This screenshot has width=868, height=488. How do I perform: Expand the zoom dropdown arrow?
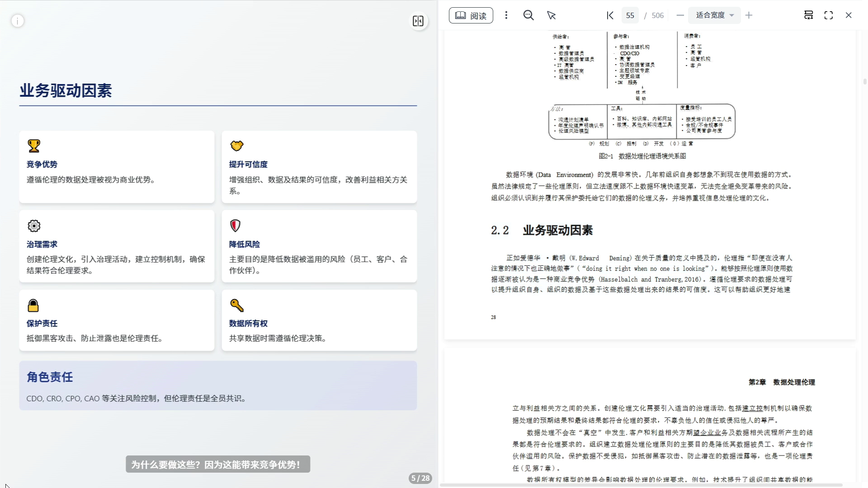[732, 15]
